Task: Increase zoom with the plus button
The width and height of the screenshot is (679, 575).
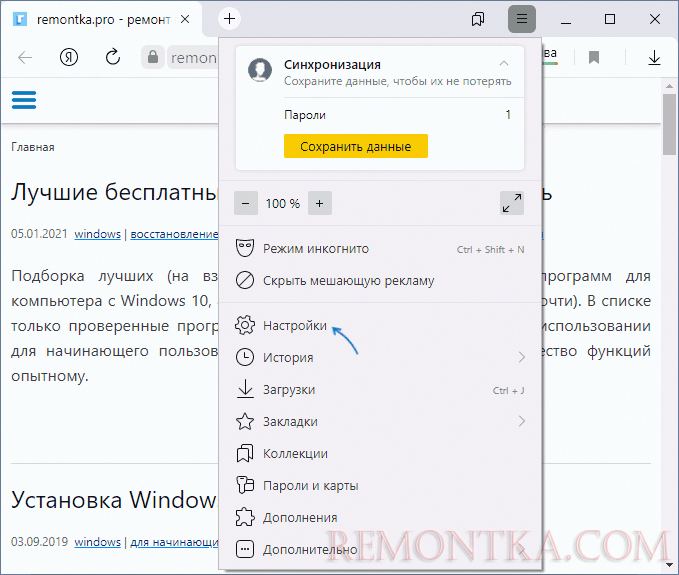Action: pos(320,203)
